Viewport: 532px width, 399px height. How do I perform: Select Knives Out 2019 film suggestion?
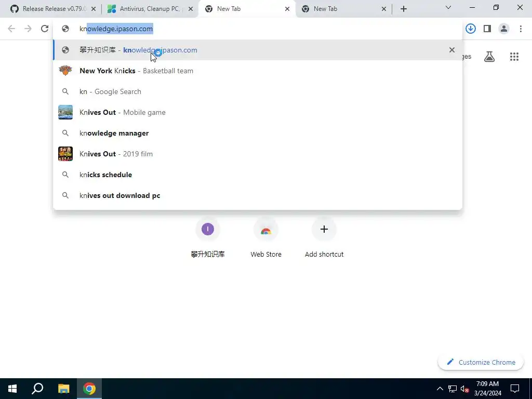257,154
